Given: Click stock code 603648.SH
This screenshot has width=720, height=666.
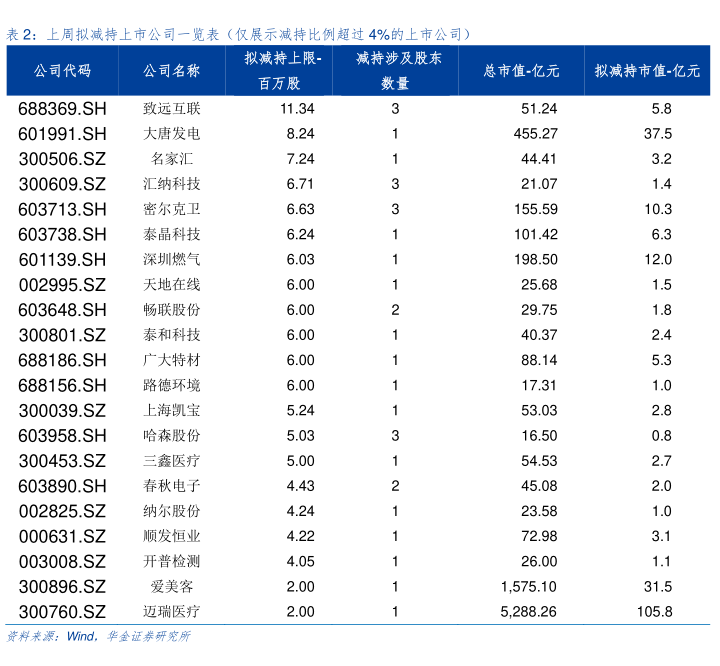Looking at the screenshot, I should coord(62,310).
